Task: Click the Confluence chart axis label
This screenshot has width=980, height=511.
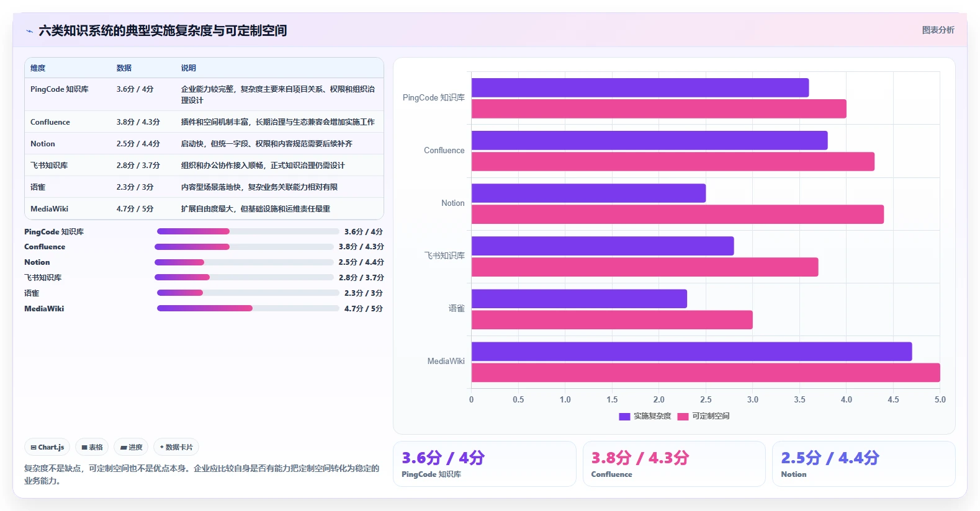Action: click(x=444, y=150)
